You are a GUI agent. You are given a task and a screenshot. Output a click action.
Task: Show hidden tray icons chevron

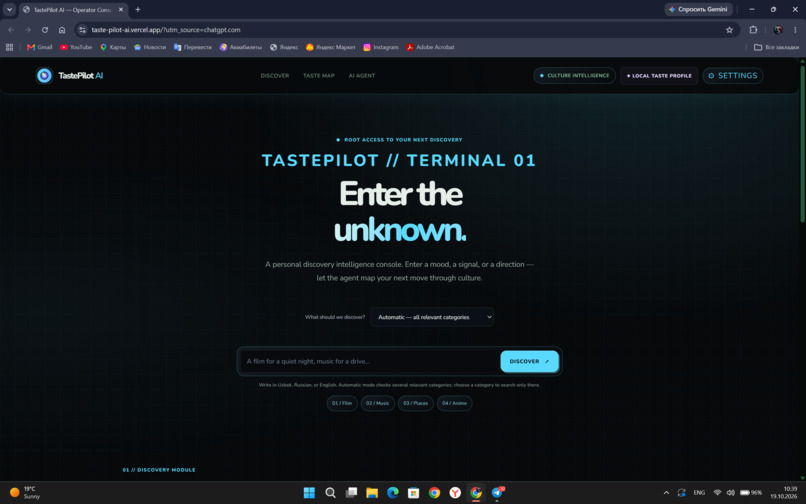point(666,493)
